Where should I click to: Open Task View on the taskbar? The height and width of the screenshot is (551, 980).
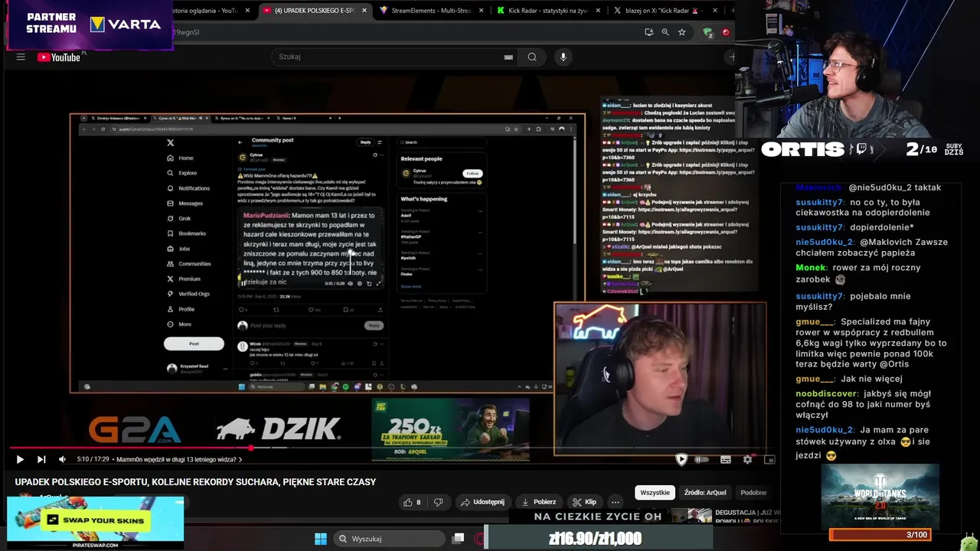458,539
